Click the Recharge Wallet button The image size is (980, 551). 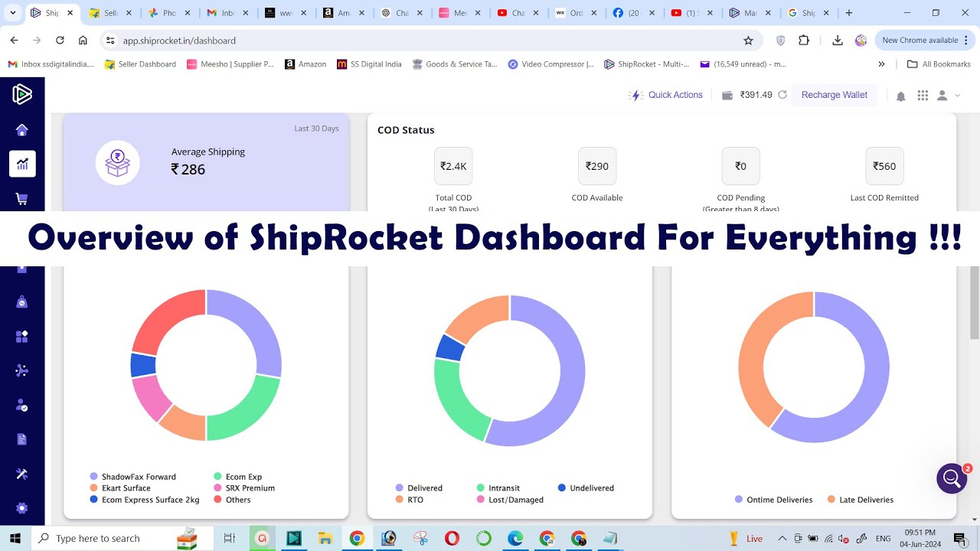[835, 95]
